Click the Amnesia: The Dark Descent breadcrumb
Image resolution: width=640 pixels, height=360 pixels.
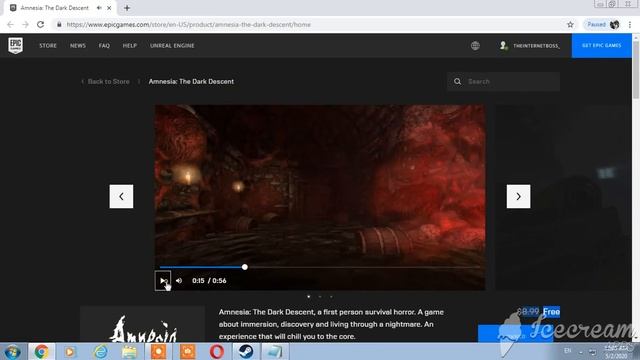[191, 82]
